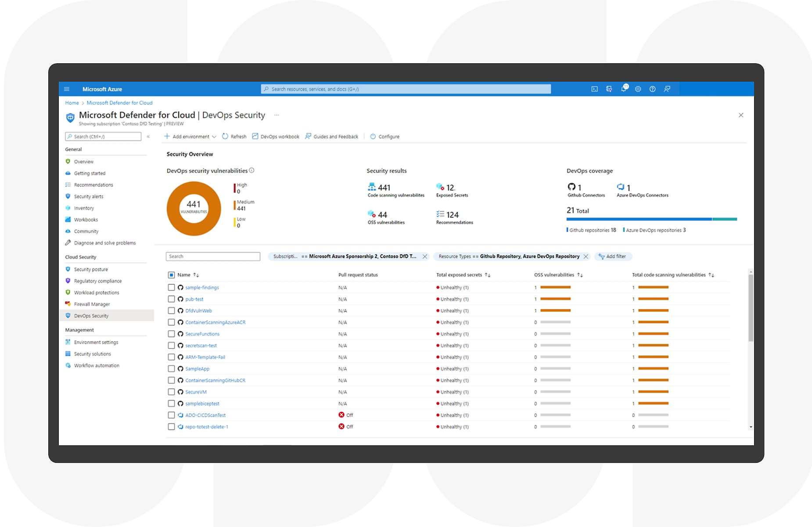
Task: Toggle the select-all checkbox in Name header
Action: (x=171, y=275)
